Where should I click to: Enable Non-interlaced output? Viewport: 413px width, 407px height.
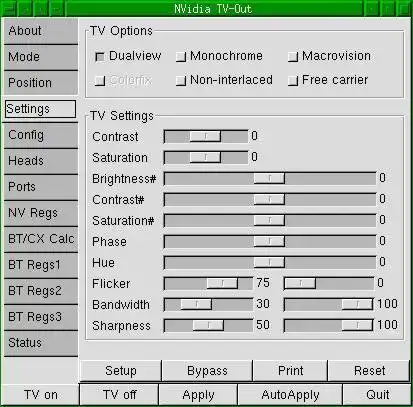[181, 81]
